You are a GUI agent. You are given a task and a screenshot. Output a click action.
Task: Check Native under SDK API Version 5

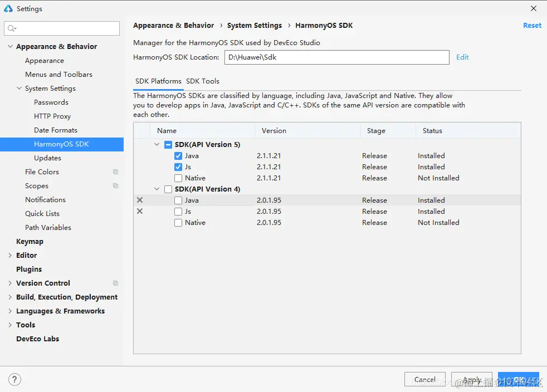click(x=178, y=178)
